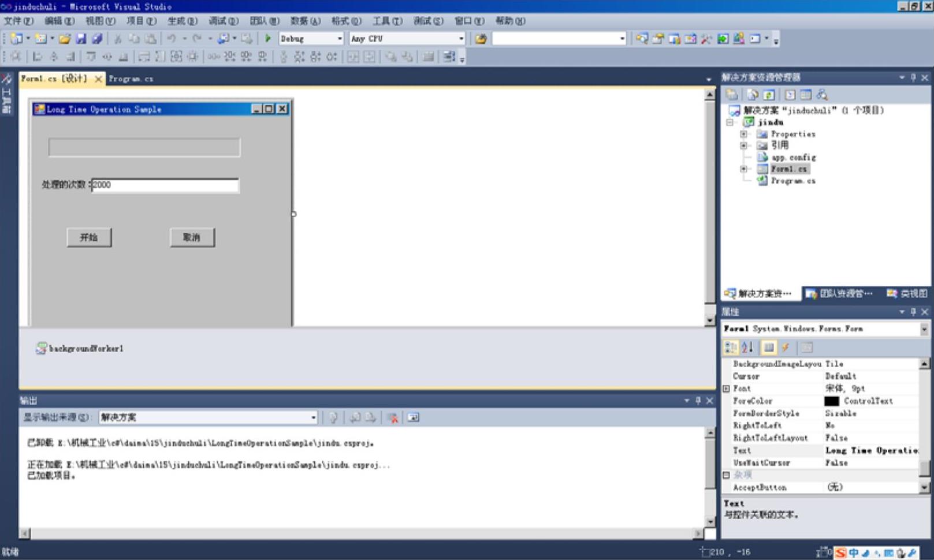Click the Text property value field
934x560 pixels.
(x=871, y=450)
